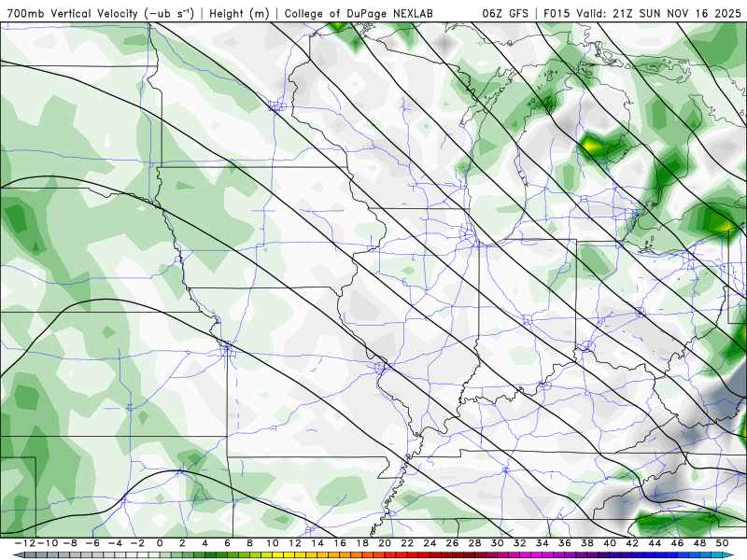
Task: Click the "2" color scale label
Action: pyautogui.click(x=182, y=543)
